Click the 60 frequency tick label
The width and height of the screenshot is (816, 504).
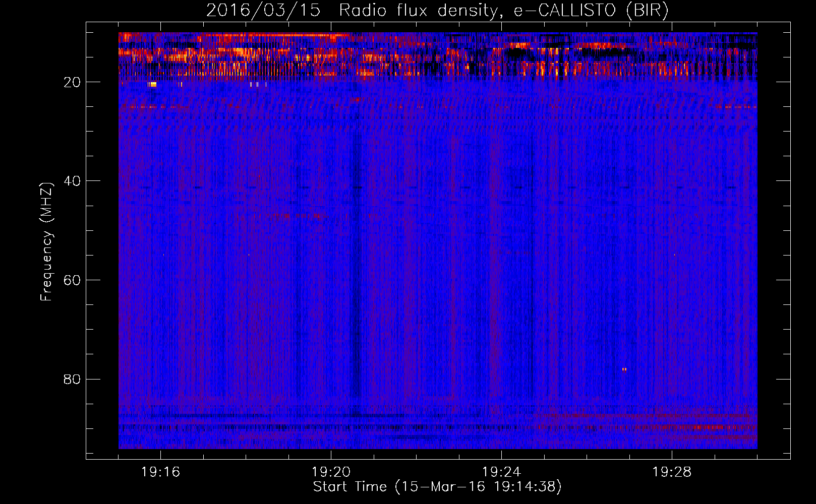(x=72, y=280)
